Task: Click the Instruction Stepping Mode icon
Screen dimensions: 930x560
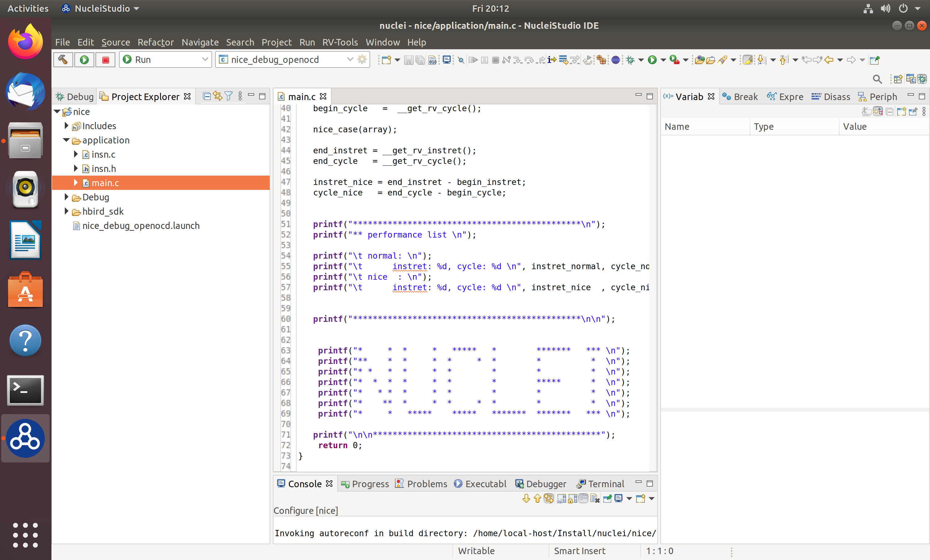Action: 552,60
